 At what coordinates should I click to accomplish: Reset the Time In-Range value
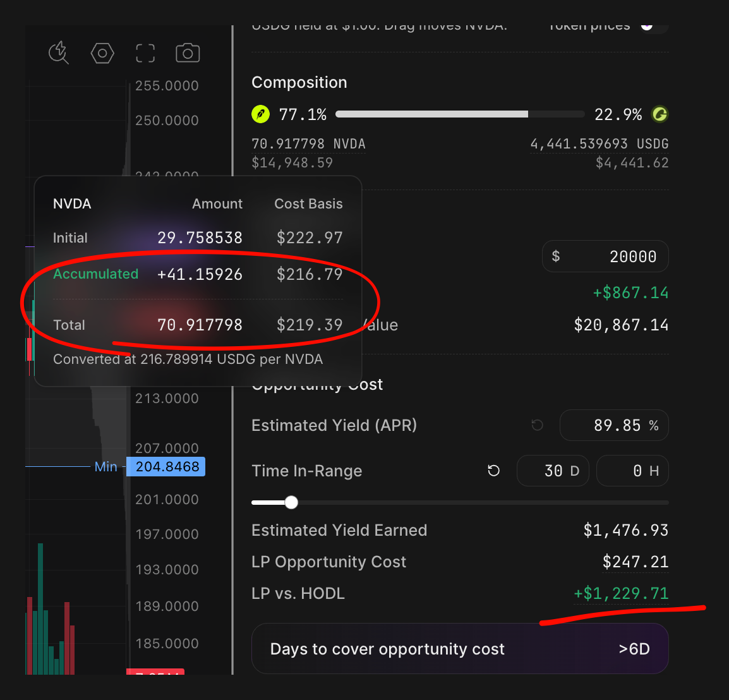(x=494, y=471)
